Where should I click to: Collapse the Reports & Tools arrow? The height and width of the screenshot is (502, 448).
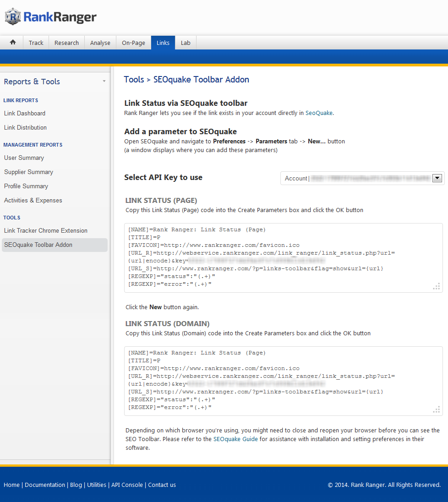[104, 82]
